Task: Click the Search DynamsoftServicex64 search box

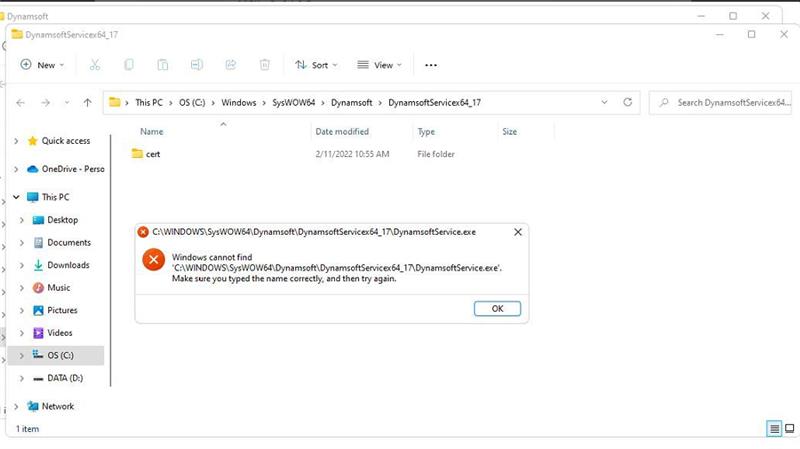Action: coord(721,102)
